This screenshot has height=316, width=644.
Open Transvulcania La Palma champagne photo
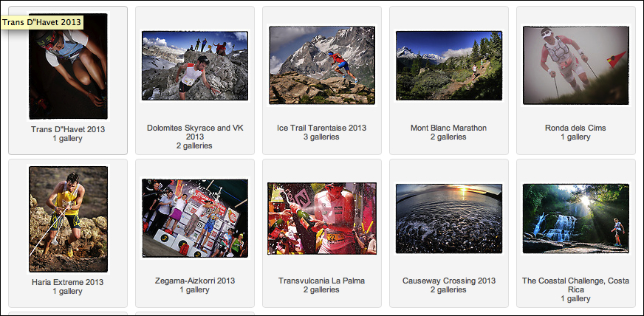click(x=322, y=219)
